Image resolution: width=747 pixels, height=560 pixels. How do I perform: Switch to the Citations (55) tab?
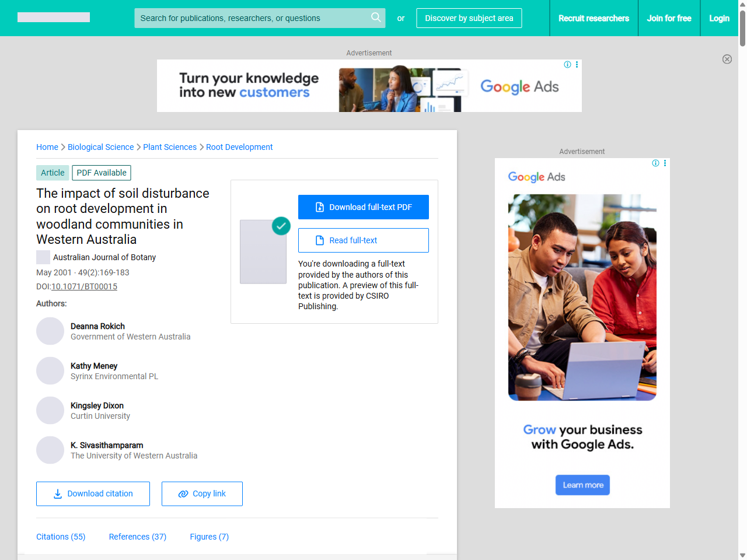[61, 537]
